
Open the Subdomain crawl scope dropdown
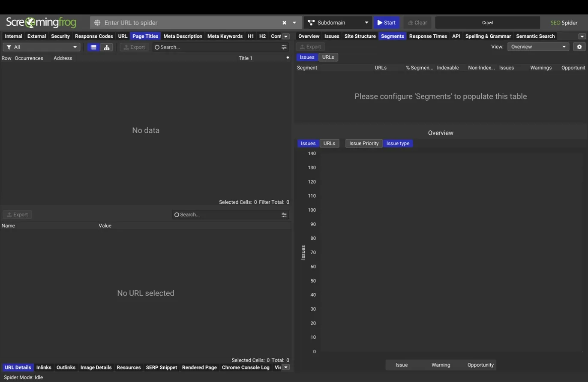click(x=338, y=23)
